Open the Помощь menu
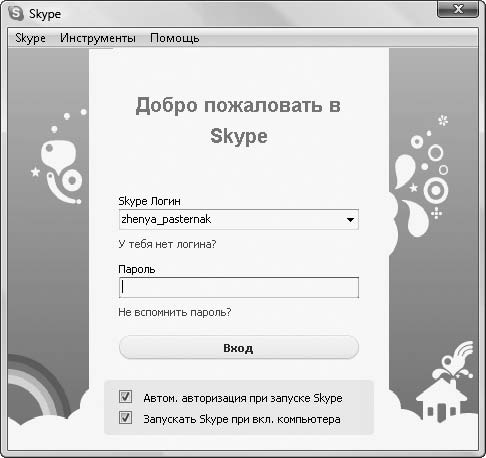This screenshot has height=458, width=486. (175, 38)
